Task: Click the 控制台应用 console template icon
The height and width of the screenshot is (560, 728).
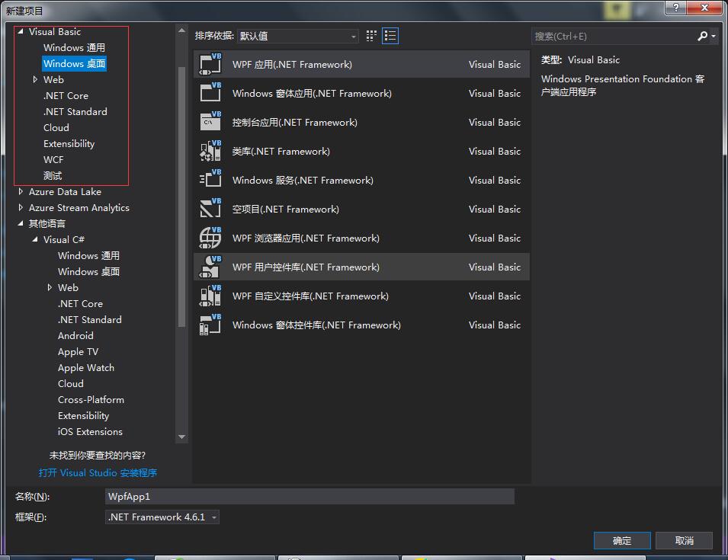Action: [210, 122]
